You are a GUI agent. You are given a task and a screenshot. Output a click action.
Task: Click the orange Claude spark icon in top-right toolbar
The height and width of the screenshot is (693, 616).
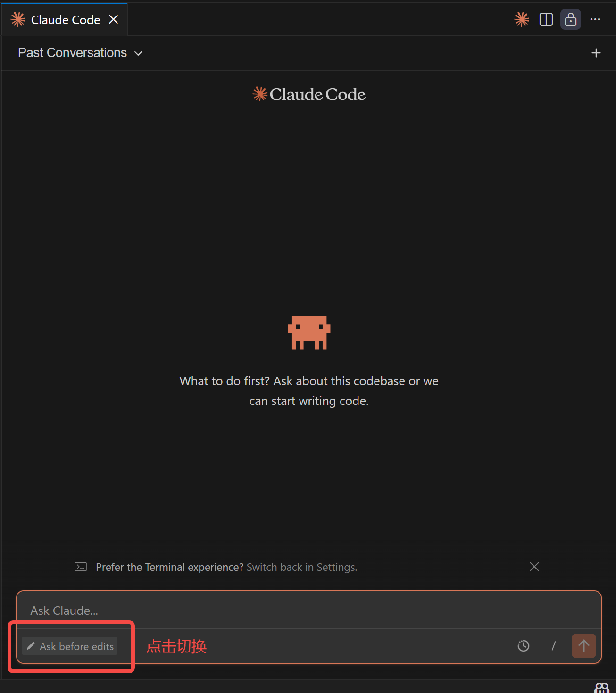click(522, 19)
